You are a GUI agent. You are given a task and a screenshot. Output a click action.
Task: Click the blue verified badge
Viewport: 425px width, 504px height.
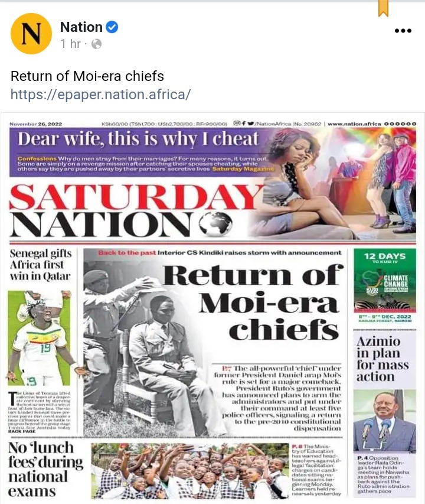[x=112, y=27]
